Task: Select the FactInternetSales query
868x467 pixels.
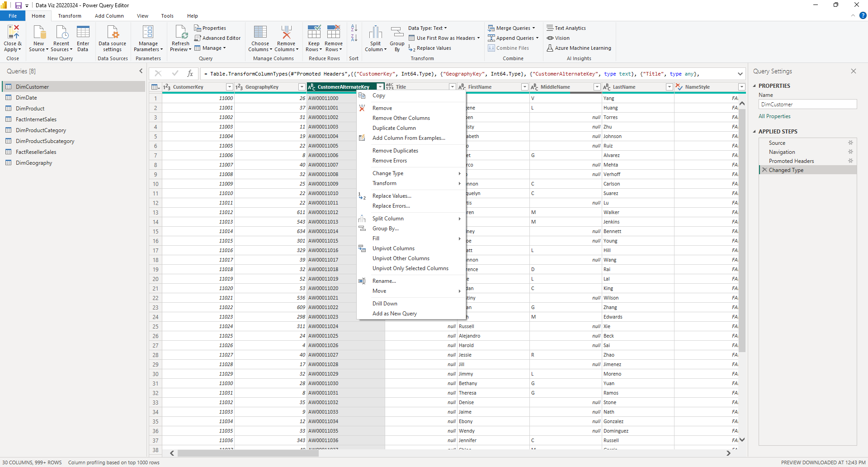Action: [x=36, y=119]
